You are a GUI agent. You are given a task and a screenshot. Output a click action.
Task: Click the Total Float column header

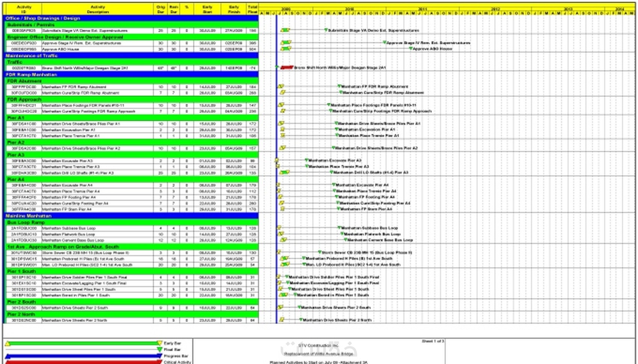pyautogui.click(x=253, y=9)
